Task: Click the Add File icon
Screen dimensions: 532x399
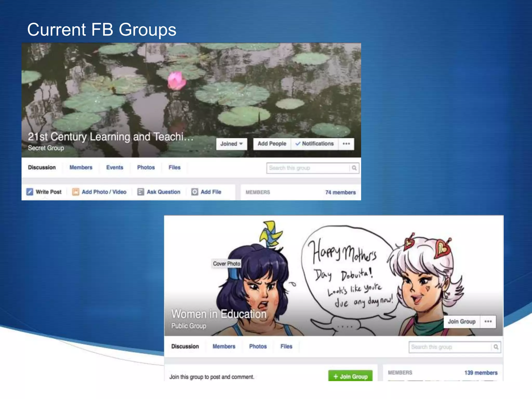Action: pos(195,192)
